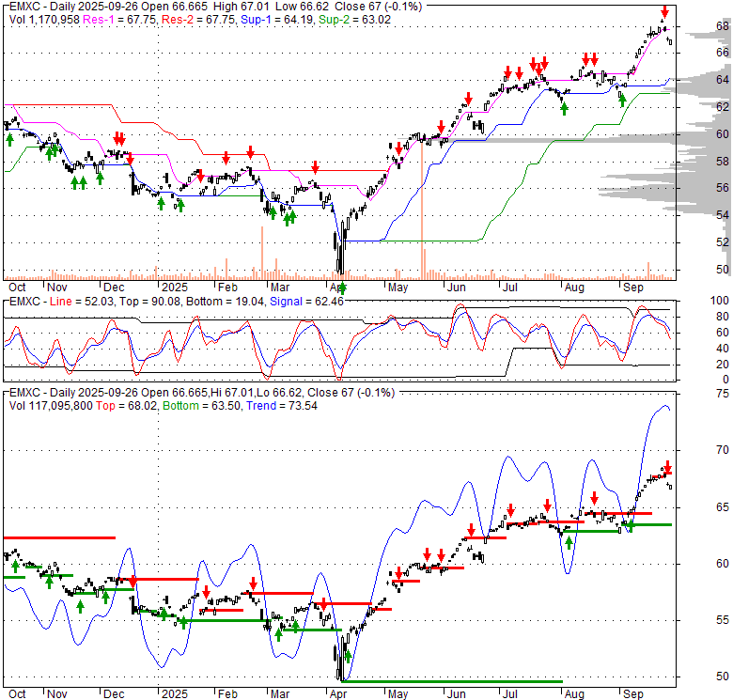Click 'Signal = 62.46' in oscillator legend
Image resolution: width=733 pixels, height=700 pixels.
(x=306, y=302)
